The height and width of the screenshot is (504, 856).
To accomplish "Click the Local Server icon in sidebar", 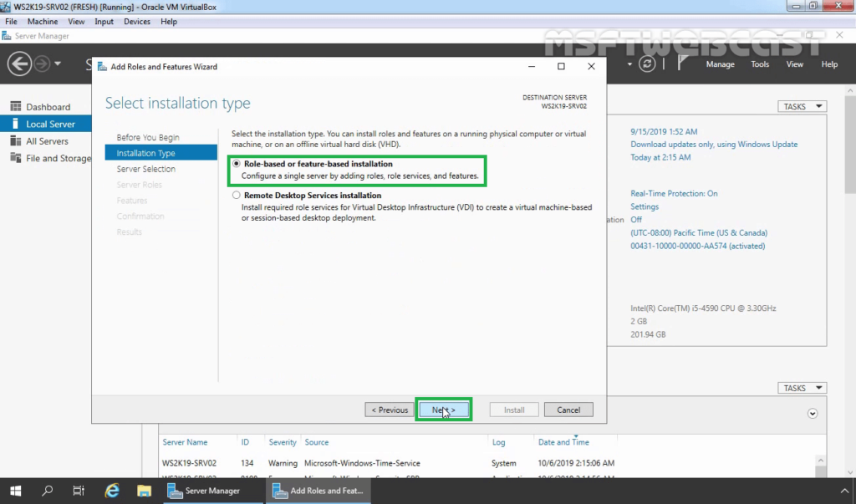I will pos(16,124).
